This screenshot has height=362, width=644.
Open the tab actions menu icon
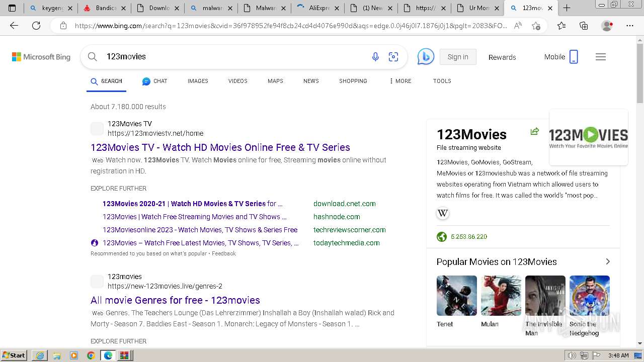click(13, 8)
